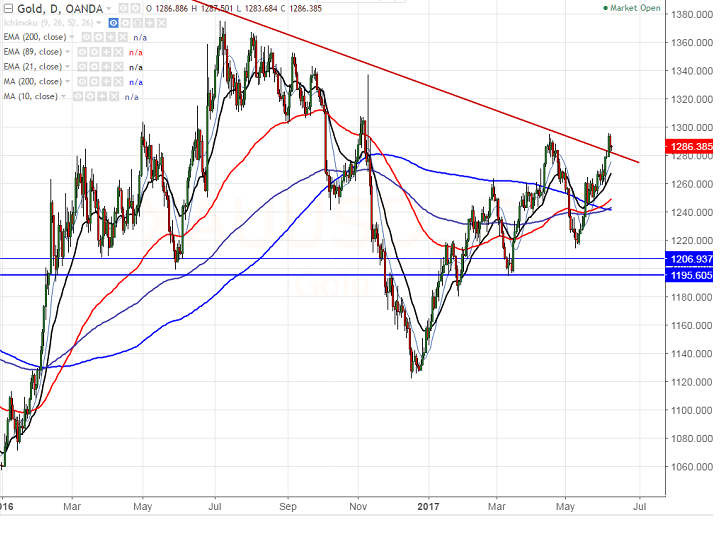The width and height of the screenshot is (725, 543).
Task: Open Ichimoku settings gear
Action: tap(125, 23)
